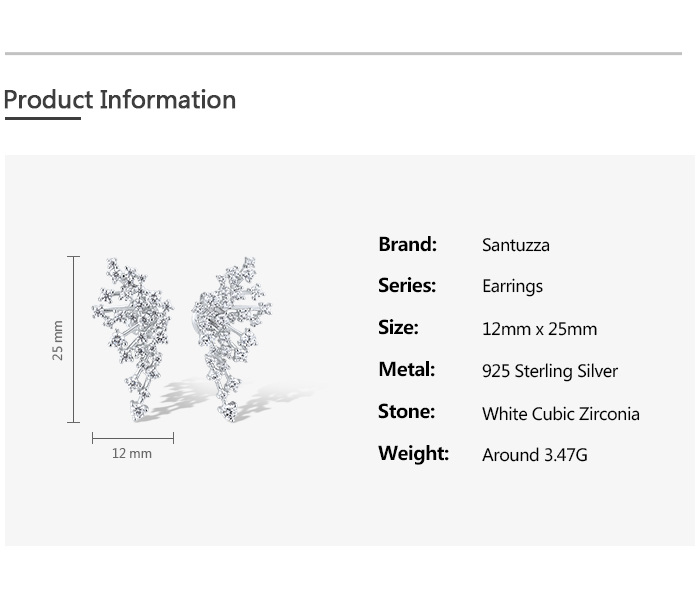
Task: Click the dark underline beneath the heading
Action: [x=43, y=118]
